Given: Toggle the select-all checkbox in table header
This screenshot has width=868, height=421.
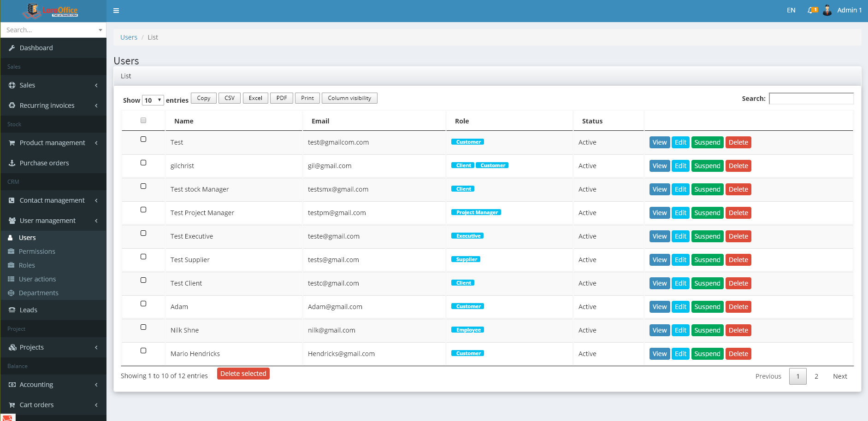Looking at the screenshot, I should tap(143, 120).
